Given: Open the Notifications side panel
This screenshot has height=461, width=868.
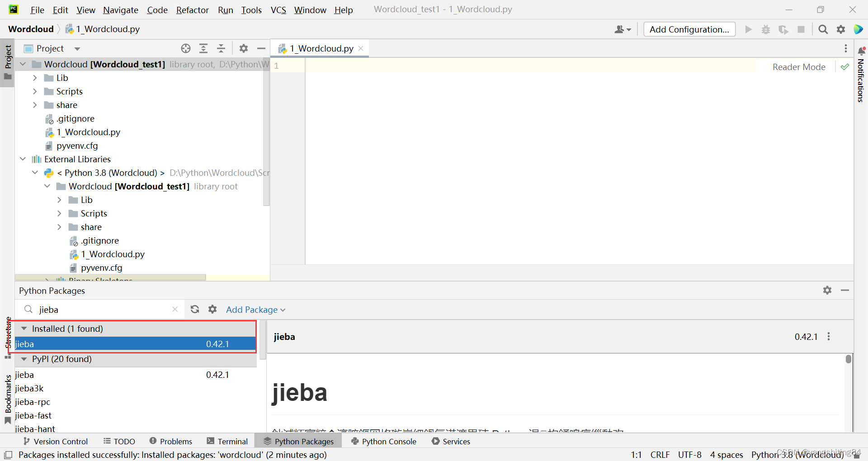Looking at the screenshot, I should (x=861, y=75).
